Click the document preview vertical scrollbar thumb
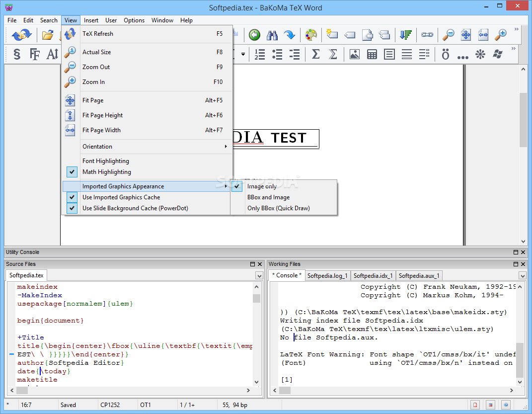Viewport: 532px width, 414px height. tap(523, 119)
